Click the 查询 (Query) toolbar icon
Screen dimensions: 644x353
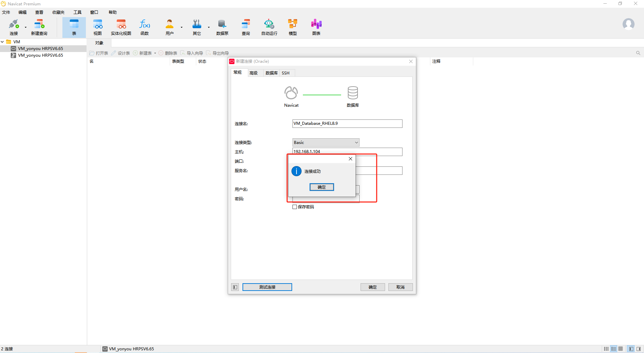click(246, 27)
